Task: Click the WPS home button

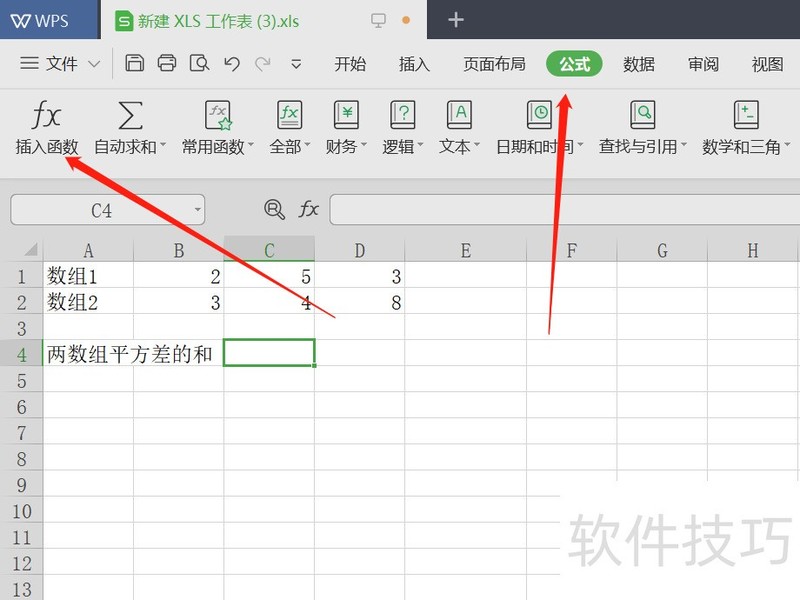Action: tap(40, 20)
